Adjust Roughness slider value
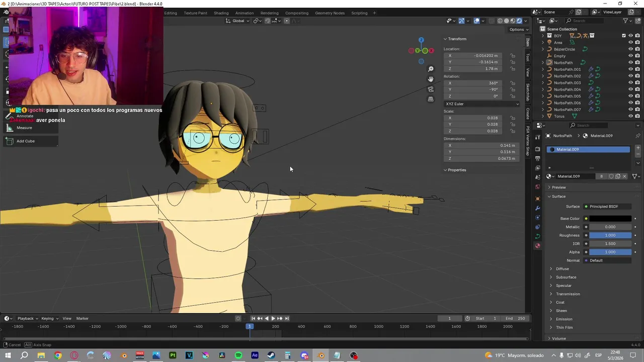 click(610, 235)
